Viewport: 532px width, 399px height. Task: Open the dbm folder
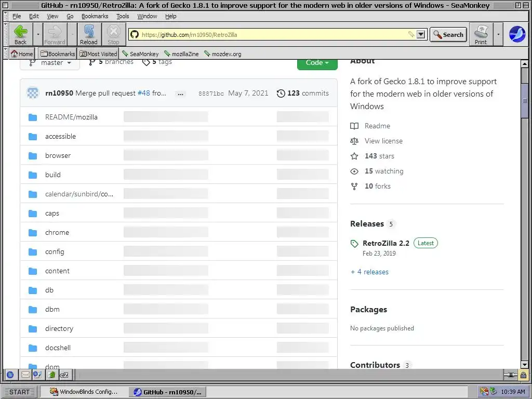tap(52, 310)
